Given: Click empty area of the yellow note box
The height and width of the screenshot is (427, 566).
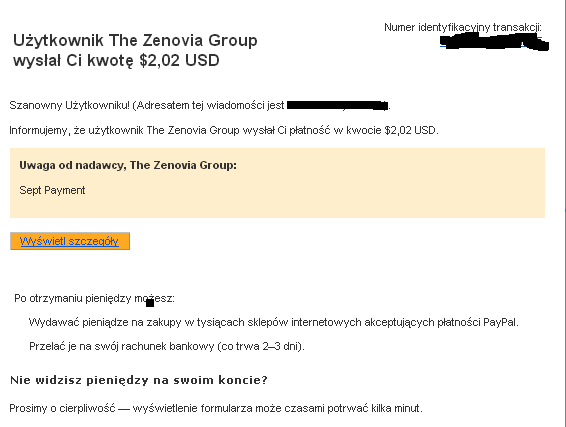Looking at the screenshot, I should [x=325, y=195].
